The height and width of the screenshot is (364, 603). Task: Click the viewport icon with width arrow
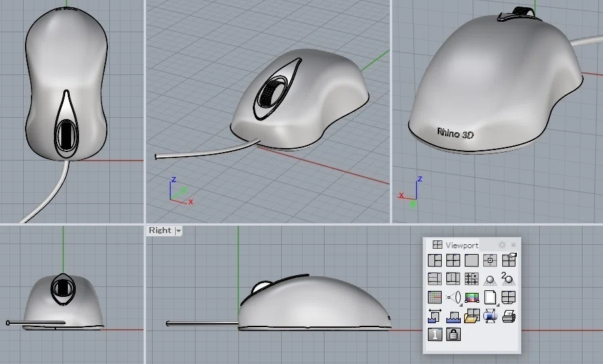[x=434, y=316]
